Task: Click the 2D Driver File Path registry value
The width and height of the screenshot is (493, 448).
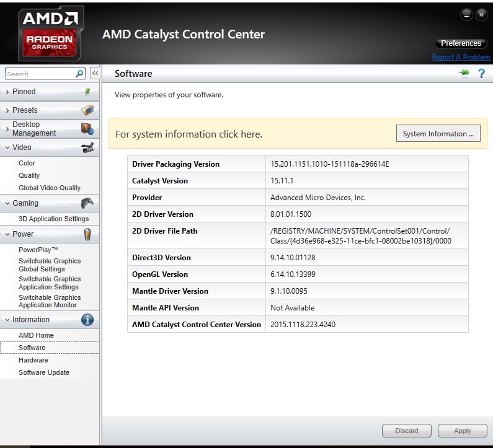Action: pos(361,236)
